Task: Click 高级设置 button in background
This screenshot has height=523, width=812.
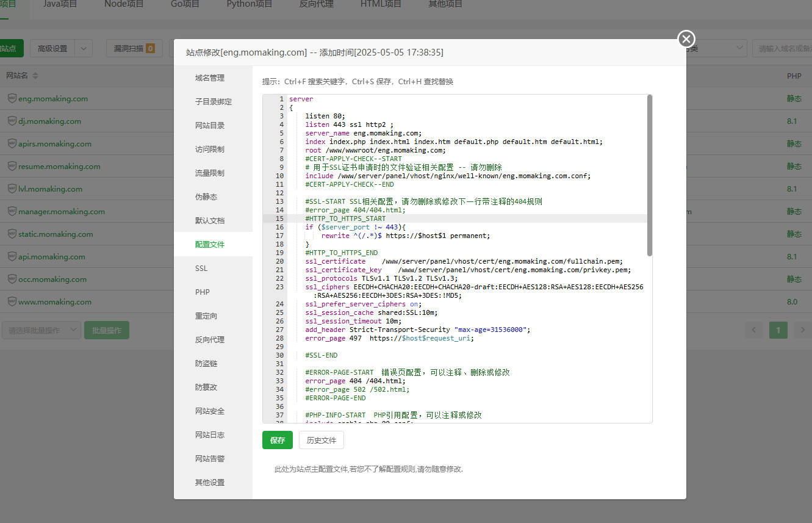Action: point(52,49)
